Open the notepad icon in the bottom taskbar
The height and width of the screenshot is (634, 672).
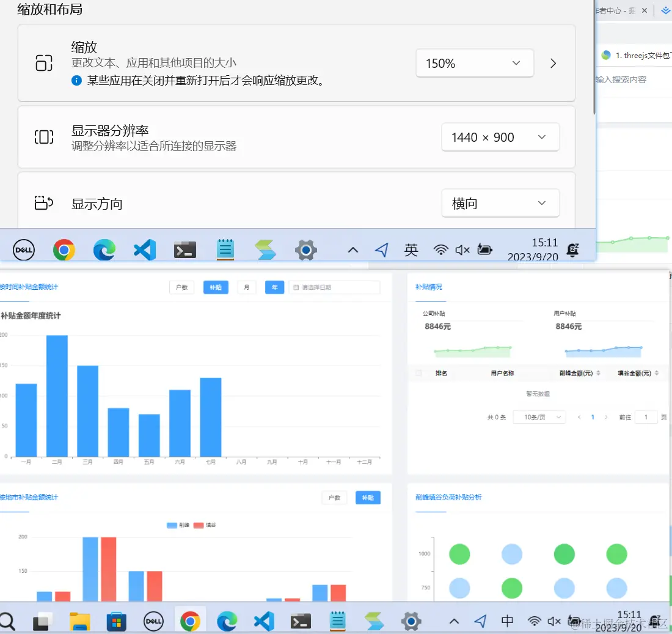(x=338, y=621)
